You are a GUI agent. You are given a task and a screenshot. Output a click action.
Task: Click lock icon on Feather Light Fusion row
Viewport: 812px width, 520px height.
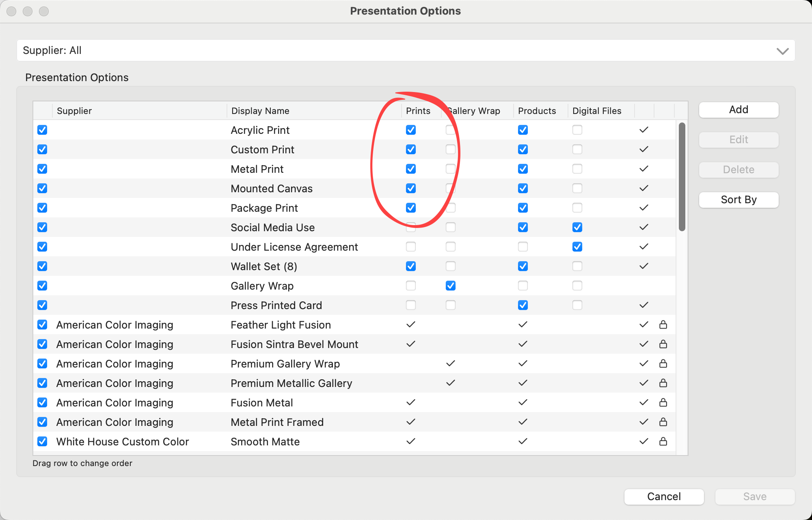[663, 324]
